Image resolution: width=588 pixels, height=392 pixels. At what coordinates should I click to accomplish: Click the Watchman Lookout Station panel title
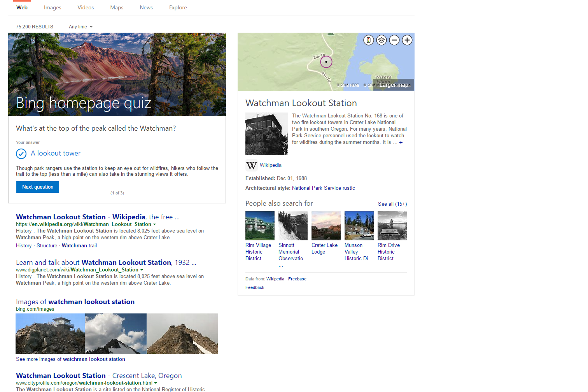[x=301, y=103]
